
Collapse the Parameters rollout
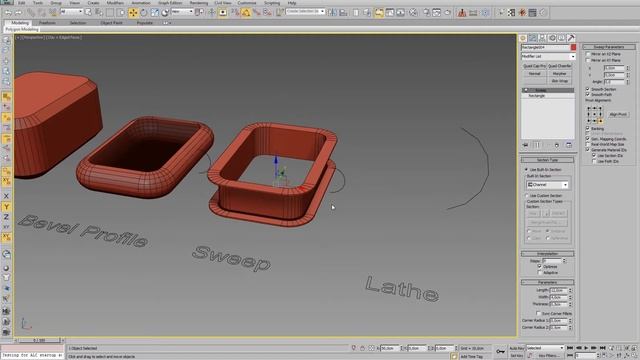point(547,282)
